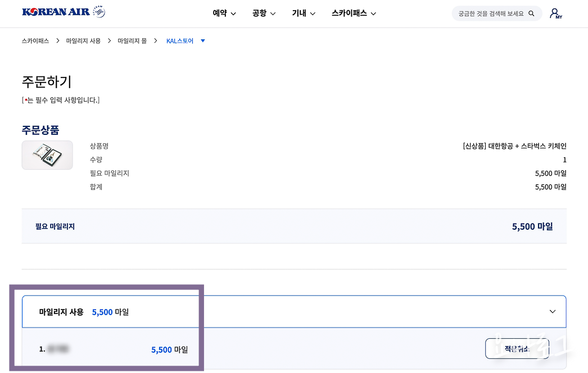Click the 주문상품 heading
Image resolution: width=588 pixels, height=373 pixels.
pyautogui.click(x=40, y=130)
